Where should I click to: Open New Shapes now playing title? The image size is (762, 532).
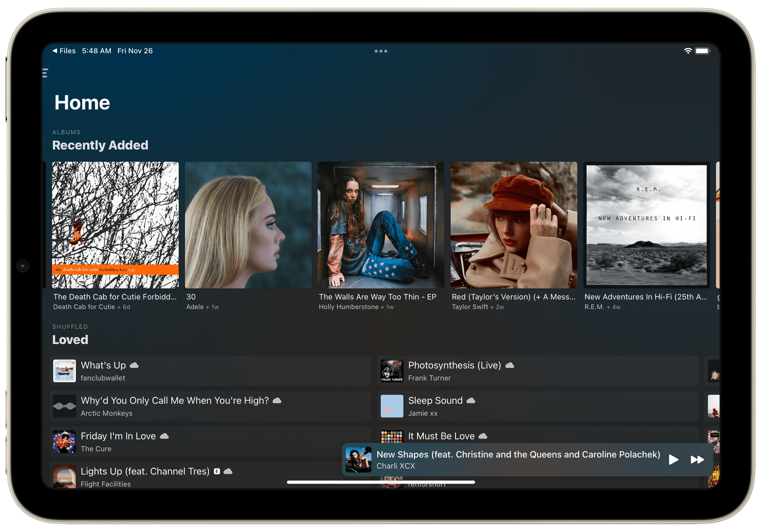tap(518, 454)
